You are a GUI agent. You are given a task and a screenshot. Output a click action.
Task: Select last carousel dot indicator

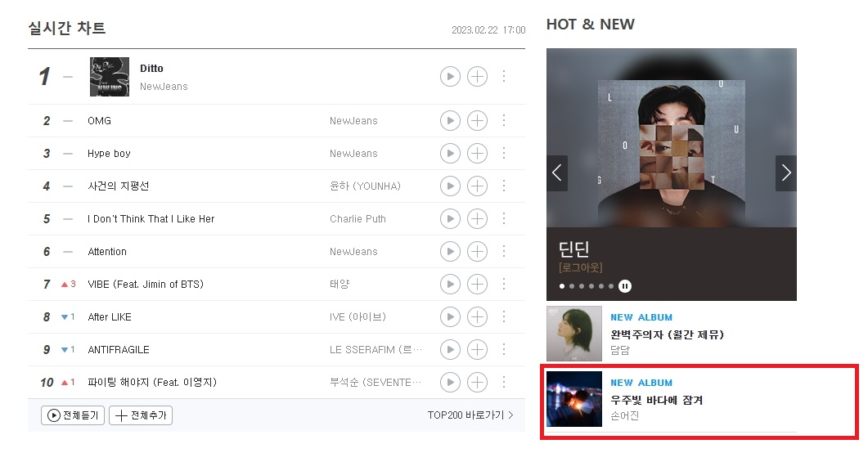pyautogui.click(x=611, y=286)
